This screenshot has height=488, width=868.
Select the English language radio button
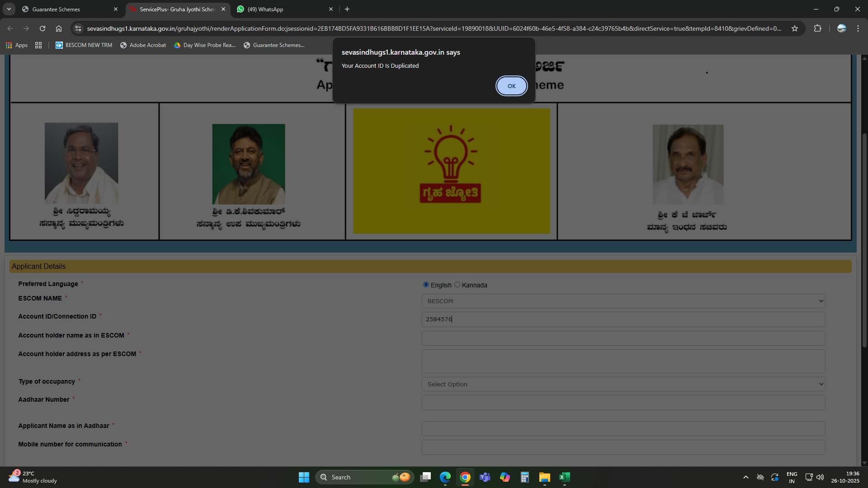click(426, 285)
